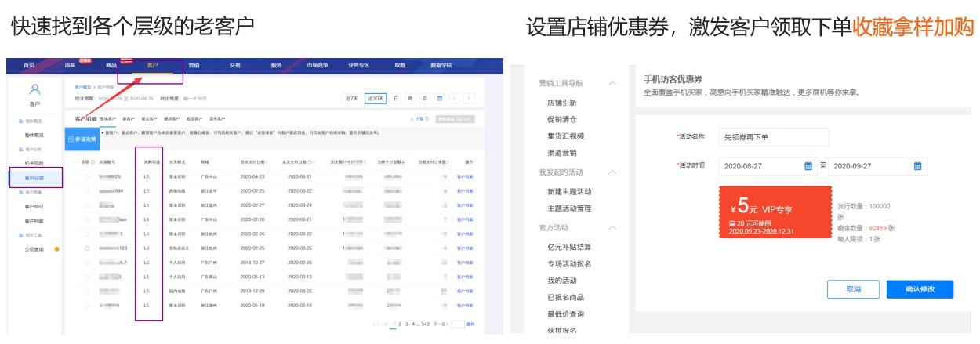Viewport: 980px width, 344px height.
Task: Open calendar icon in the 2020-09-27 date field
Action: pos(917,166)
